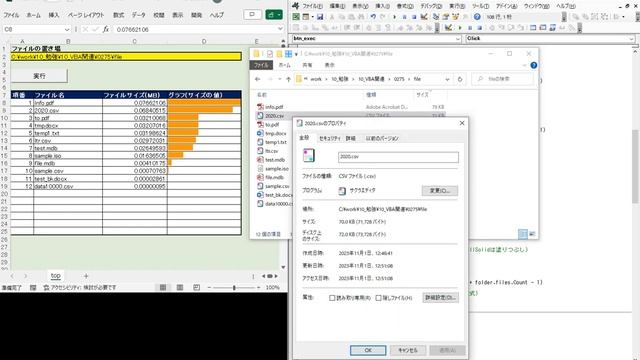
Task: Select the yellow folder path cell
Action: coord(126,57)
